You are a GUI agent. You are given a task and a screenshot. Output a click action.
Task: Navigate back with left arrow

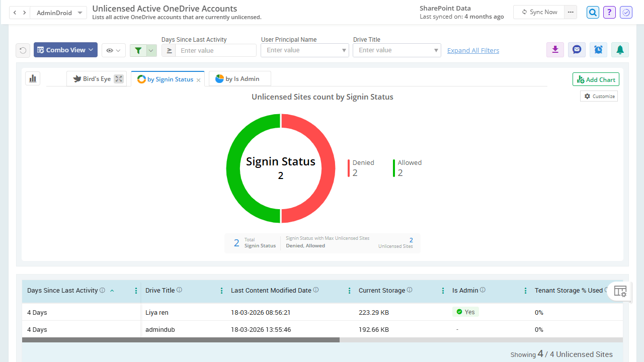[15, 13]
